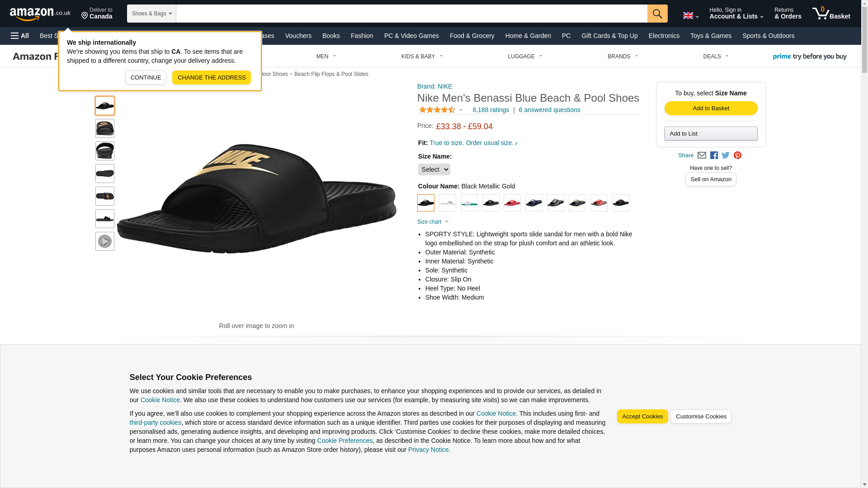Open the language flag selector
This screenshot has width=868, height=488.
(x=690, y=15)
